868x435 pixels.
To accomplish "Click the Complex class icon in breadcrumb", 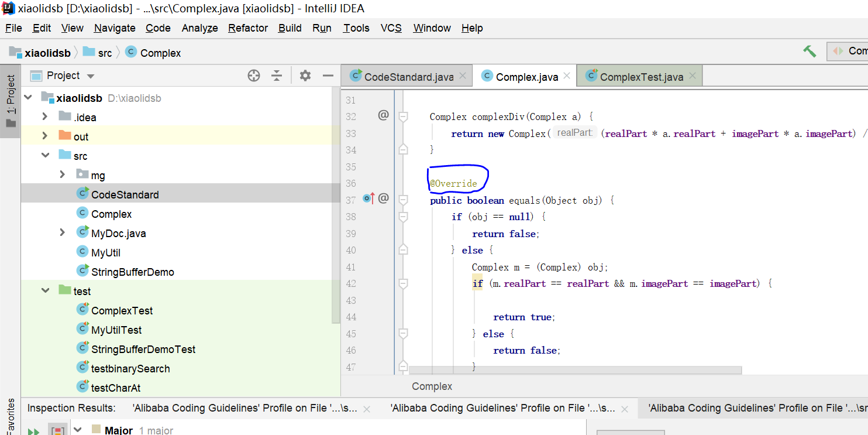I will point(131,52).
